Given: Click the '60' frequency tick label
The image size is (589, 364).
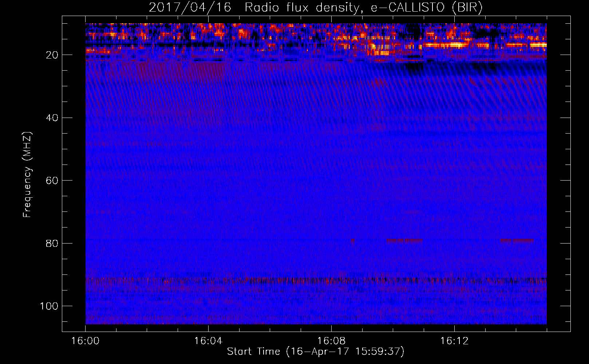Looking at the screenshot, I should (52, 181).
